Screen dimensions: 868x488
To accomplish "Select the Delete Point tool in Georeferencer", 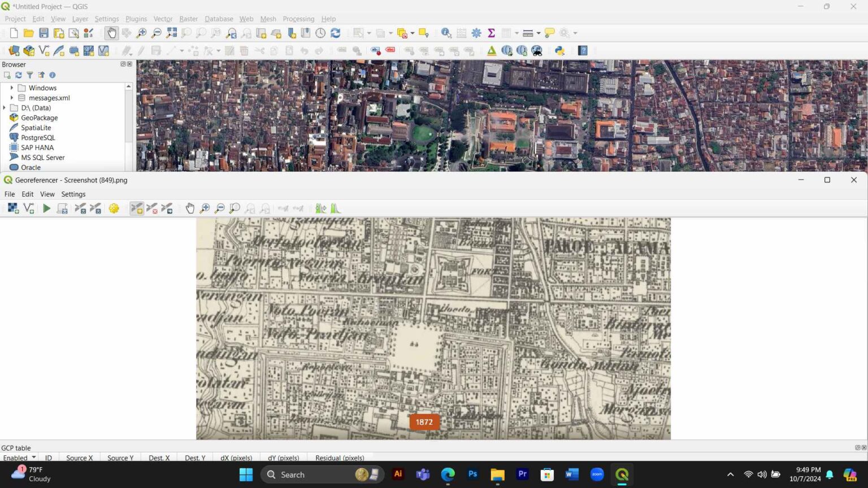I will coord(152,208).
